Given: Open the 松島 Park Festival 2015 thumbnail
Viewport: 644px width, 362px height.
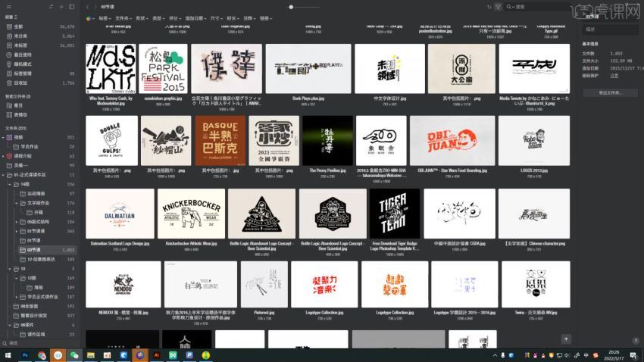Looking at the screenshot, I should coord(163,69).
